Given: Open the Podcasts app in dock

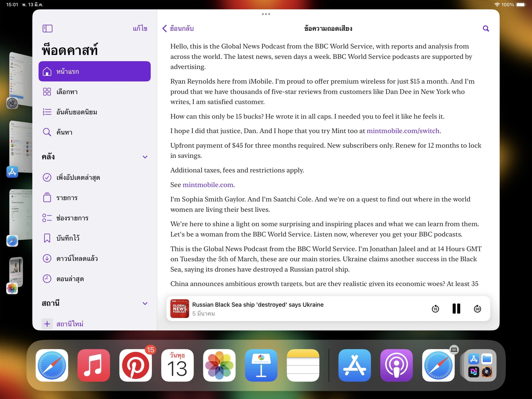Looking at the screenshot, I should (x=396, y=365).
